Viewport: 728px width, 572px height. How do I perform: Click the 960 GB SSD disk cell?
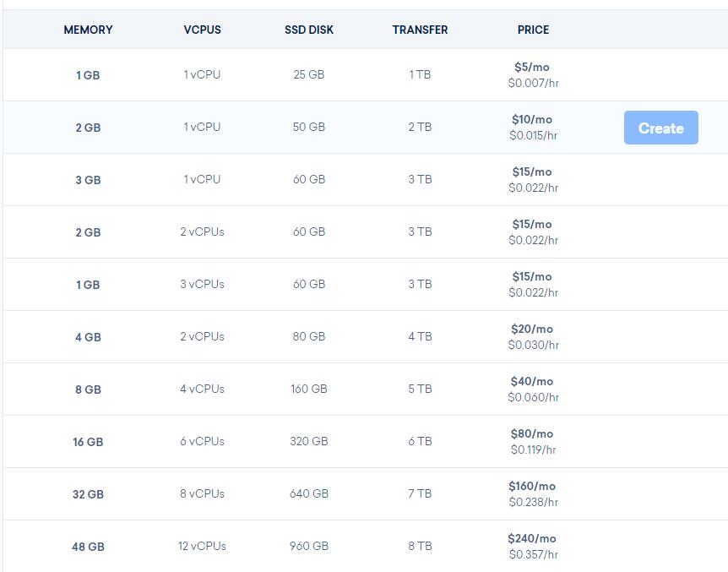309,546
